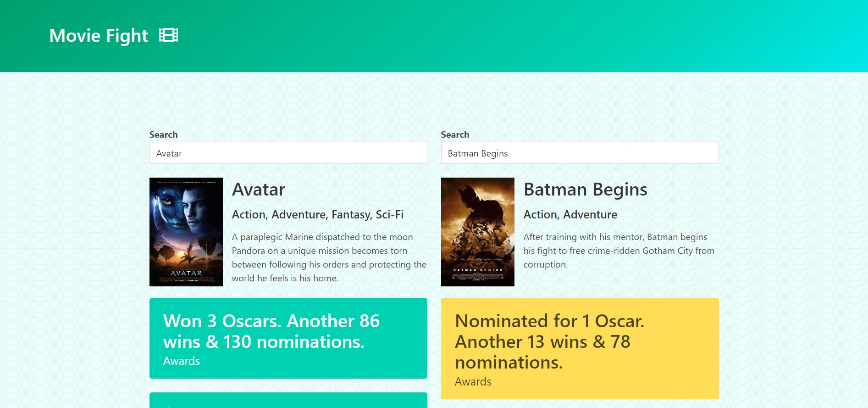Click Batman Begins' genre line Action, Adventure

point(570,214)
